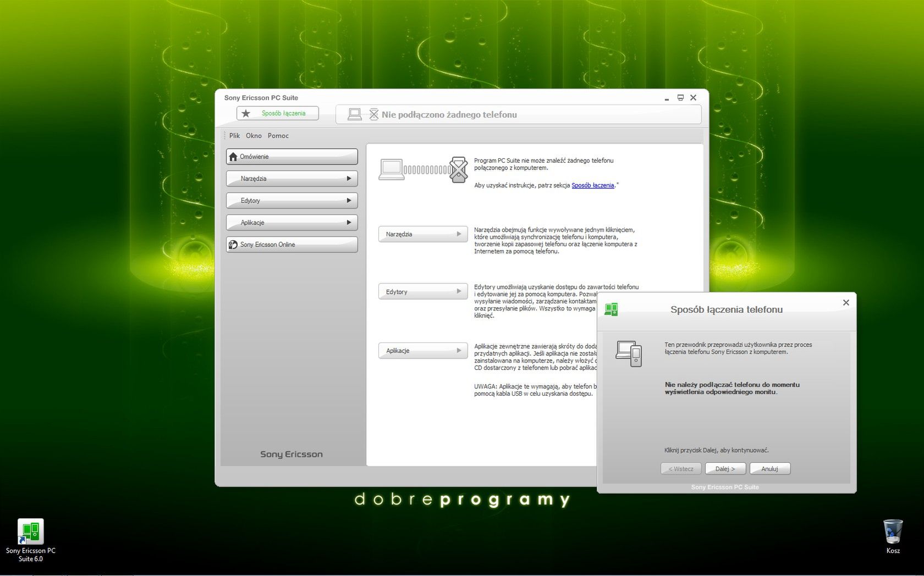
Task: Restore the PC Suite window size
Action: (680, 98)
